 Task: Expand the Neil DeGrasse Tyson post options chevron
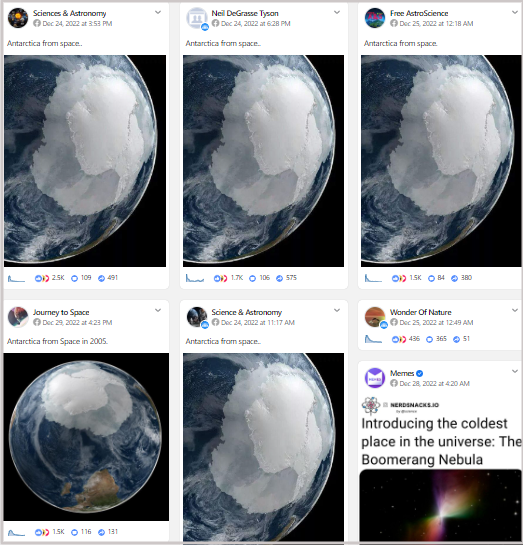point(337,13)
